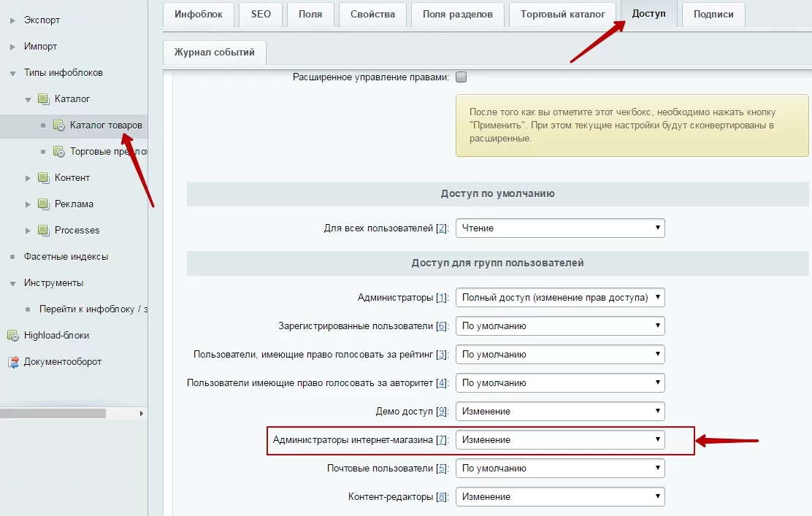Click the Каталог infoblock type icon
The width and height of the screenshot is (812, 516).
pyautogui.click(x=44, y=99)
